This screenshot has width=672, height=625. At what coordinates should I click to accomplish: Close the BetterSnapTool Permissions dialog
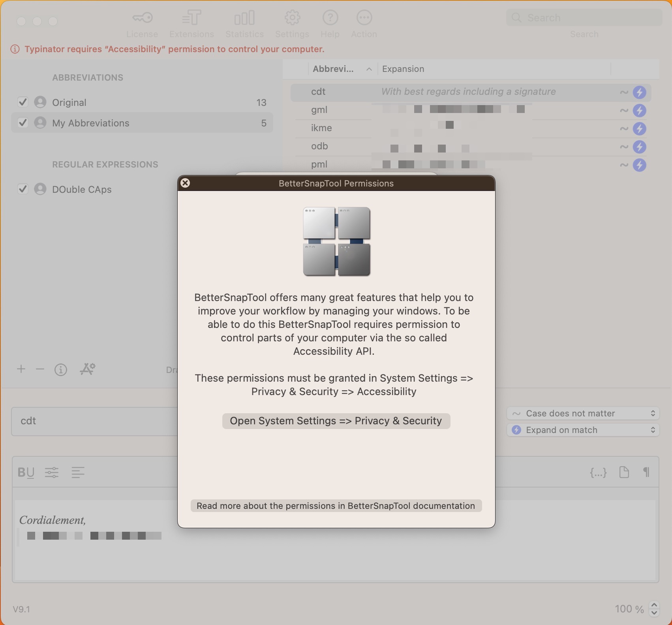(x=185, y=183)
